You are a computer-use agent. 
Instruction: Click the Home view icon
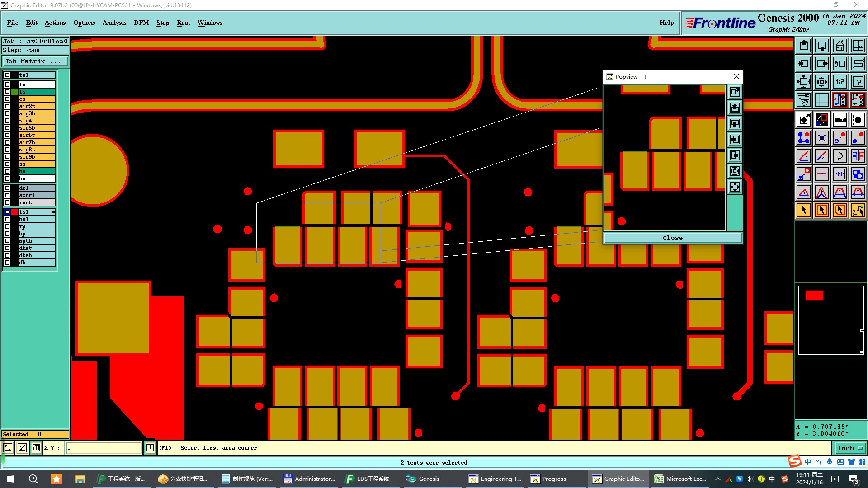point(840,46)
